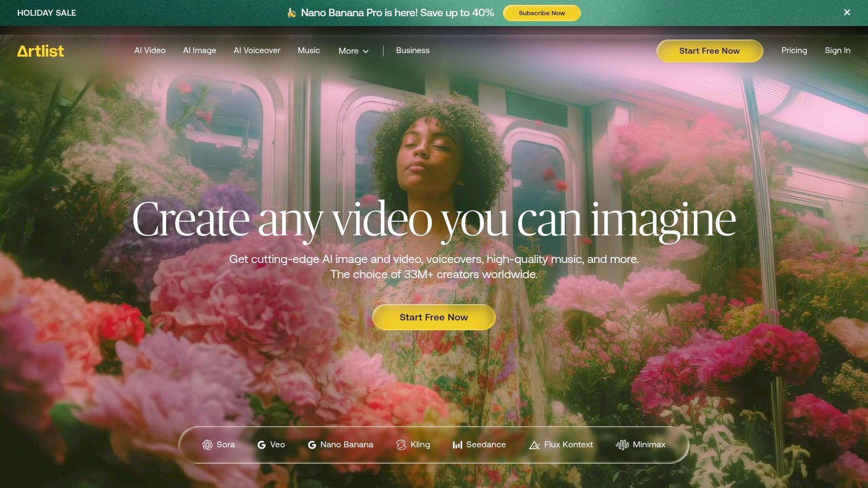868x488 pixels.
Task: Select the Sora model icon
Action: coord(207,445)
